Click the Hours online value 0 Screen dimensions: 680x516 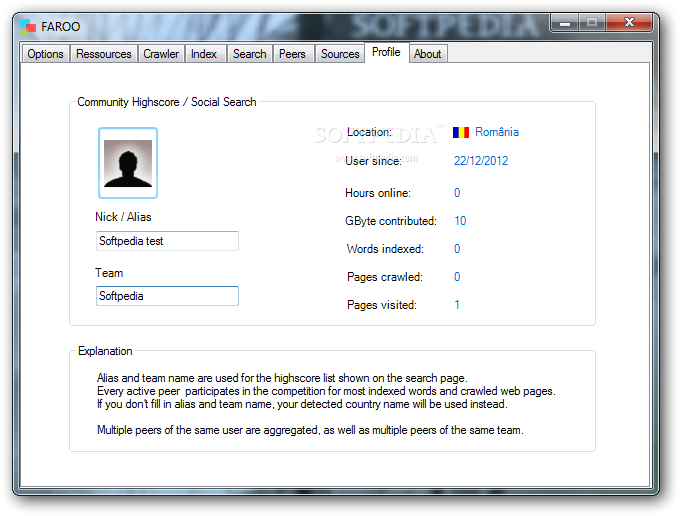tap(457, 193)
